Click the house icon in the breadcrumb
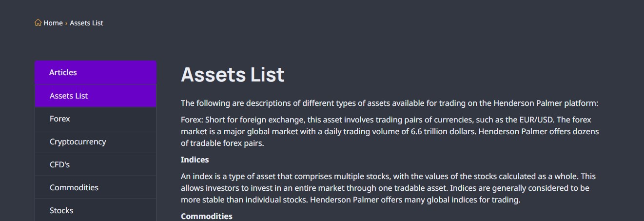The width and height of the screenshot is (644, 221). tap(38, 22)
